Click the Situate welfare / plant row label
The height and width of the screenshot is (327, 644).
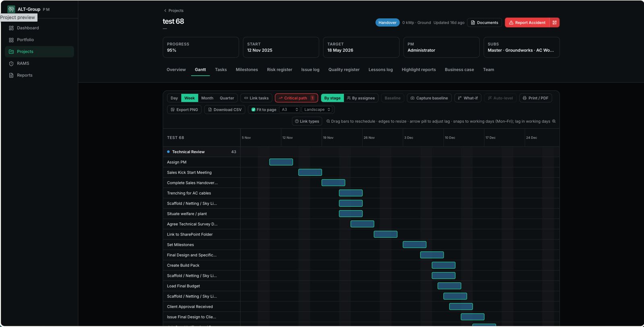(187, 214)
